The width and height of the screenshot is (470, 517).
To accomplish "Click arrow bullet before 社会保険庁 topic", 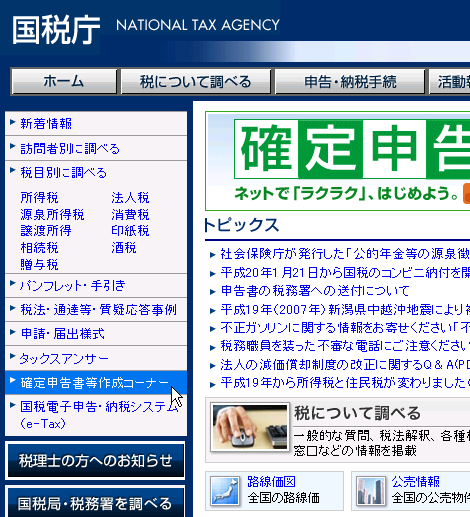I will [x=213, y=255].
